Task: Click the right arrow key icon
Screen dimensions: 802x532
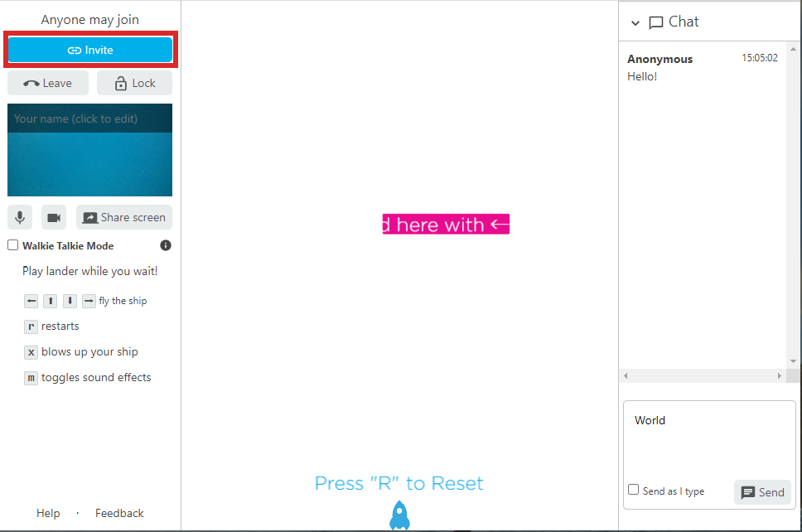Action: point(89,301)
